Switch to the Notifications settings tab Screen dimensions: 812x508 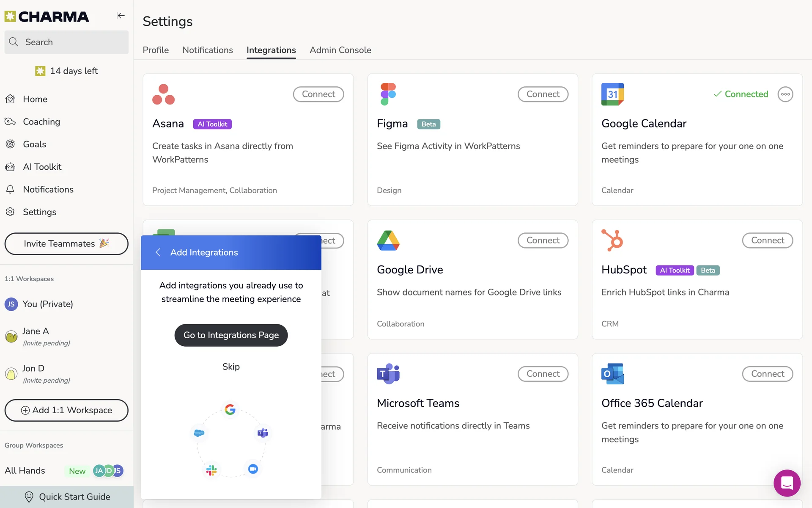207,50
